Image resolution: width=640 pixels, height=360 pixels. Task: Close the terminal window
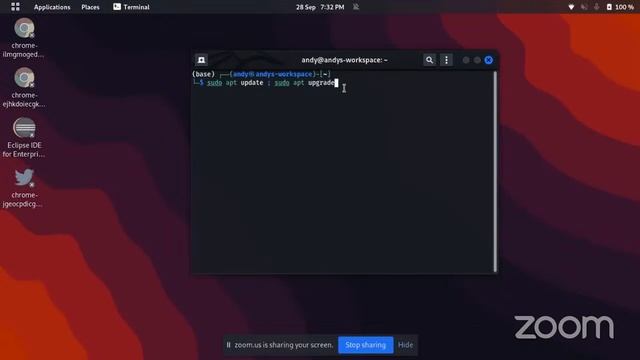(x=489, y=60)
